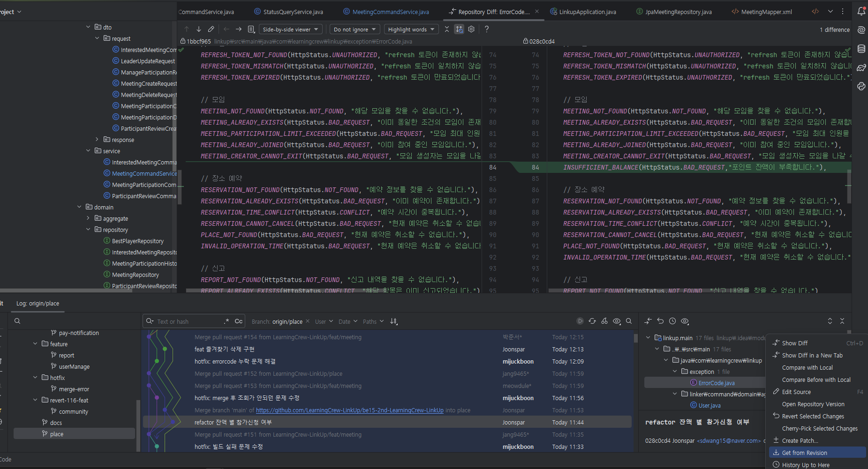This screenshot has height=469, width=868.
Task: Open log view options eye icon
Action: 617,321
